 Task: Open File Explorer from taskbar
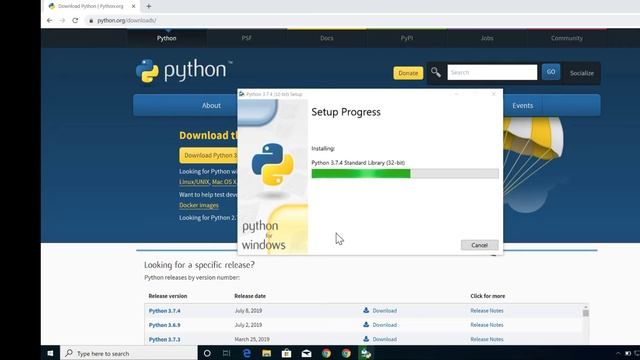point(267,353)
